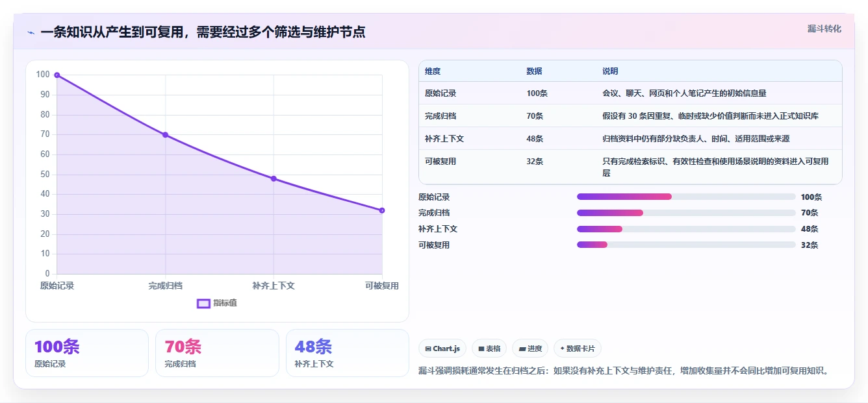This screenshot has width=868, height=403.
Task: Toggle the 指标值 legend swatch
Action: (203, 303)
